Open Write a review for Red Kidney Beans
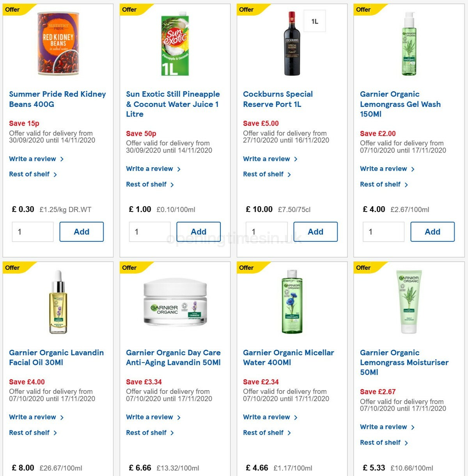The image size is (468, 476). 33,159
